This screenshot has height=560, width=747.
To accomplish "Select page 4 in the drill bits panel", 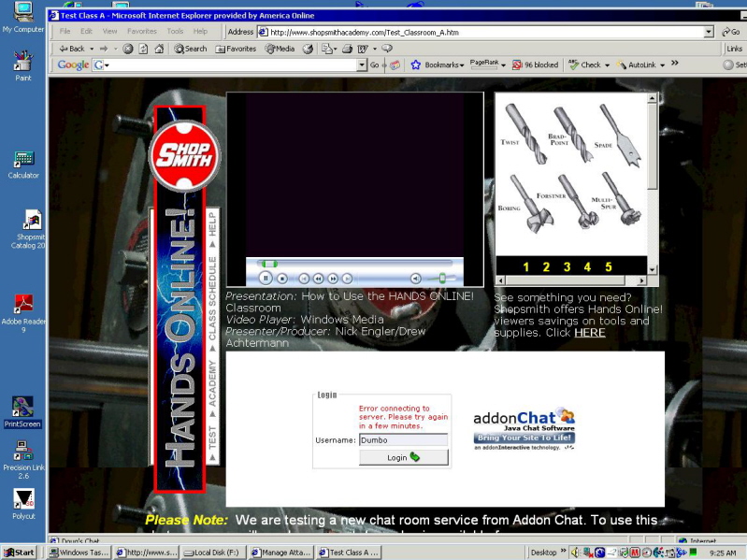I will (587, 267).
